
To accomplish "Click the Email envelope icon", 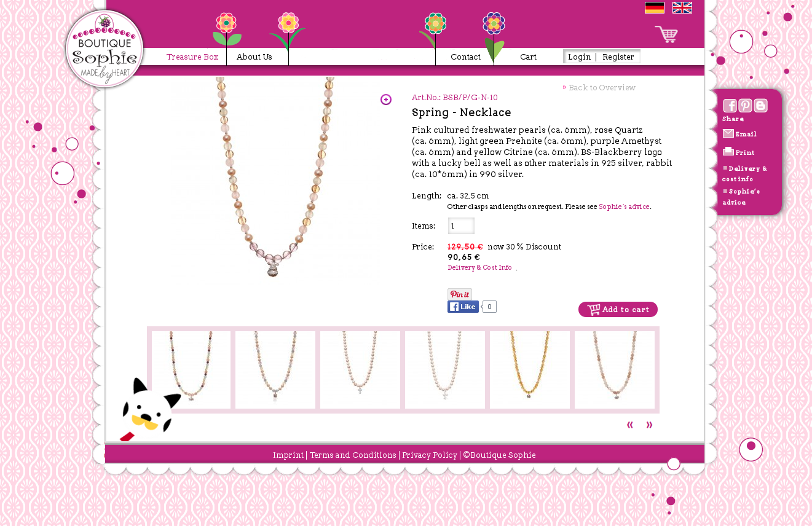I will click(x=728, y=133).
